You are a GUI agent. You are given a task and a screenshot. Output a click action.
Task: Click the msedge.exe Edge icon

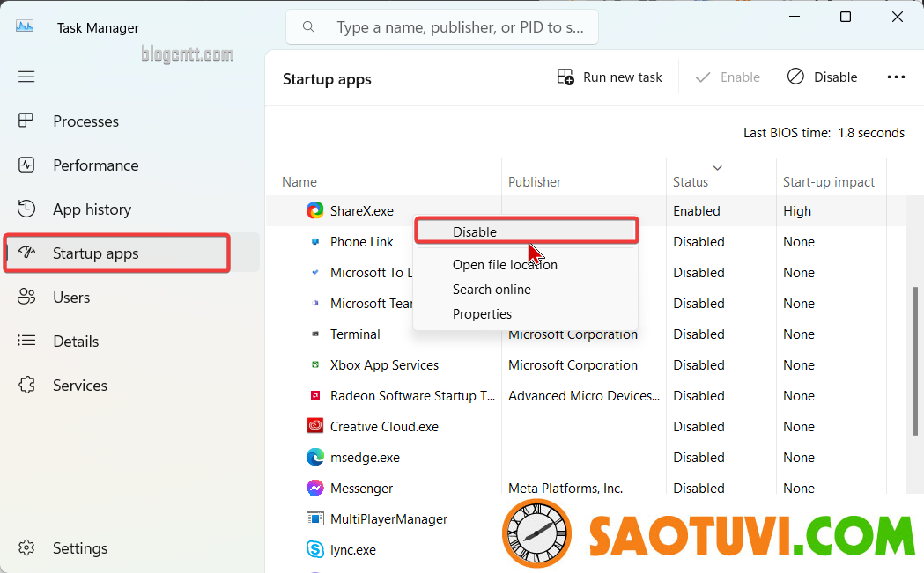click(x=315, y=457)
